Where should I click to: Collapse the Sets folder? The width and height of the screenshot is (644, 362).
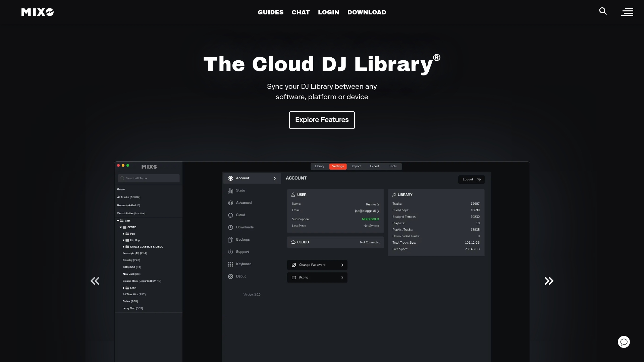coord(118,221)
